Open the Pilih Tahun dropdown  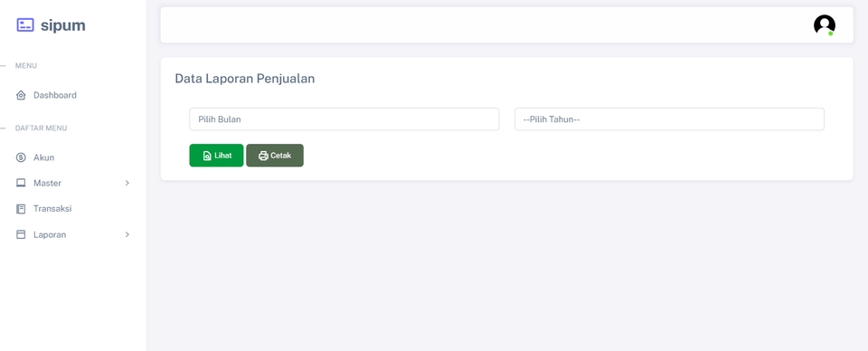[x=669, y=119]
